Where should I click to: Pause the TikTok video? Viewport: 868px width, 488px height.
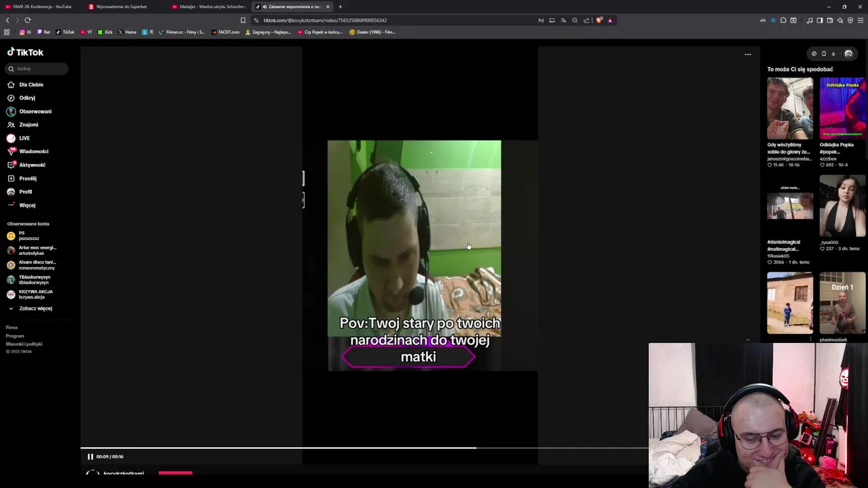coord(90,457)
